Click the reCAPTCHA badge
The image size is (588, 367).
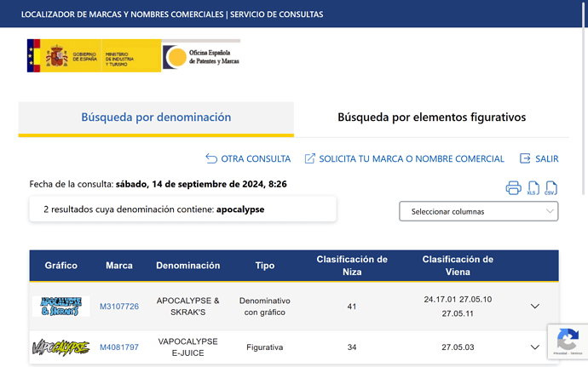[568, 341]
